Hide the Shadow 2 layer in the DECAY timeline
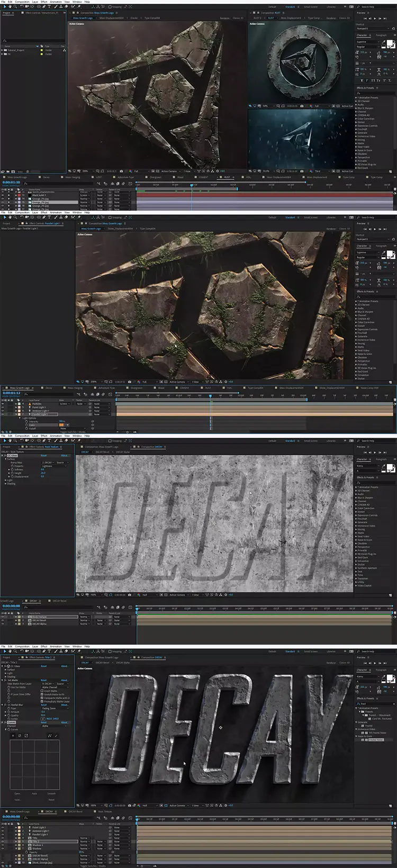Viewport: 397px width, 868px height. tap(3, 845)
